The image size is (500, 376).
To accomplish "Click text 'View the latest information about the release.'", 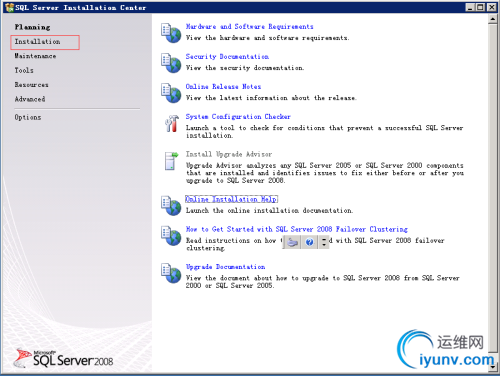I will point(271,98).
